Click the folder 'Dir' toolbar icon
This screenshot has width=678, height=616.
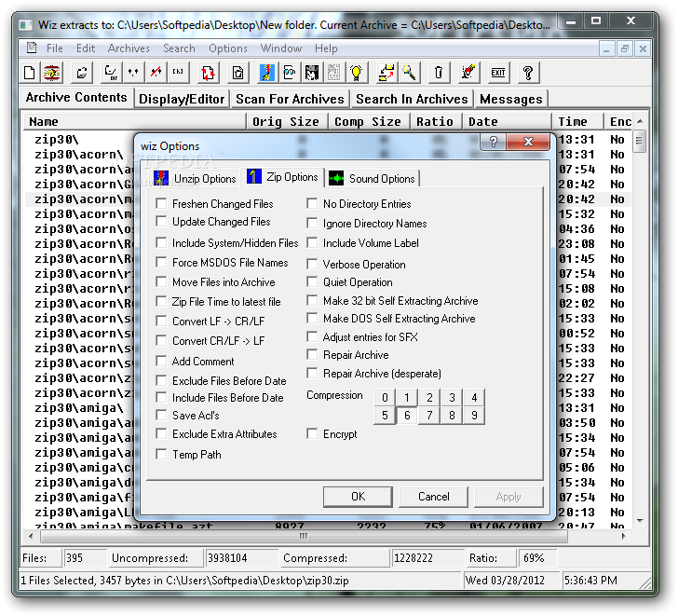tap(111, 73)
